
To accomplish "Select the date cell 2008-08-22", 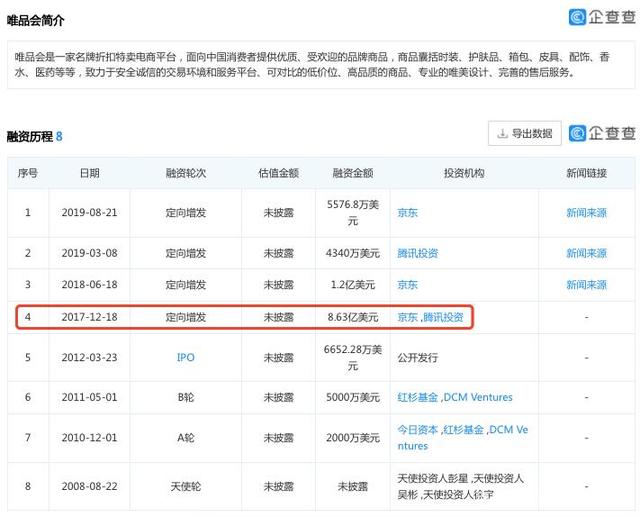I will tap(89, 486).
